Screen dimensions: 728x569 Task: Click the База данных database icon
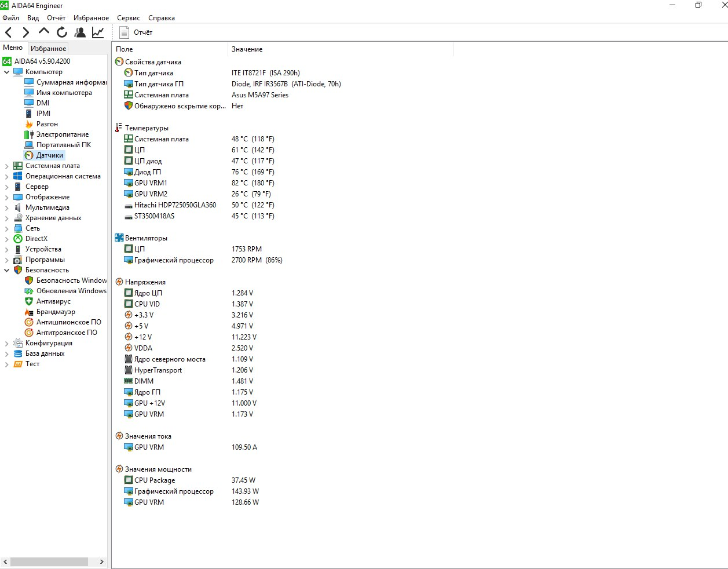coord(18,353)
